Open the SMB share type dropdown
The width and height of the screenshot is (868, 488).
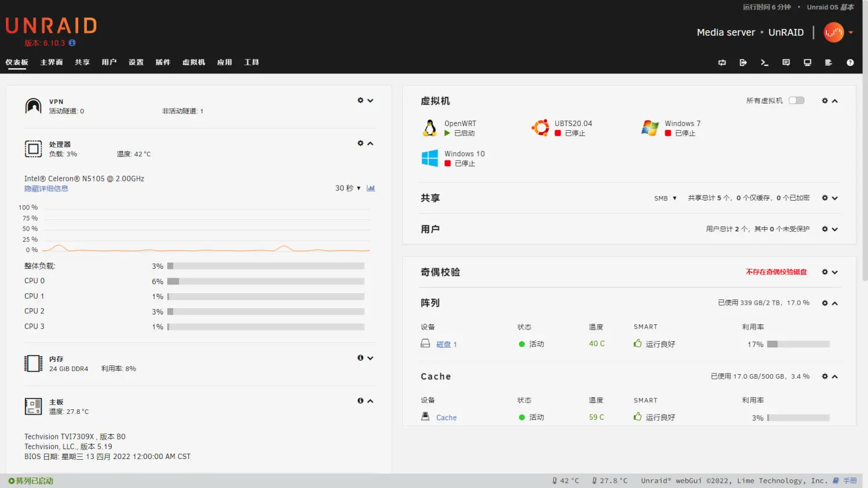(x=664, y=198)
